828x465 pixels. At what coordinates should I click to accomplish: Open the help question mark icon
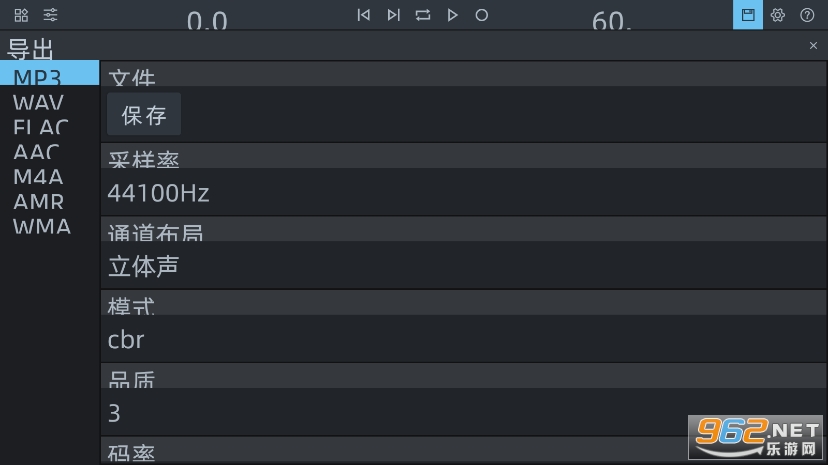[807, 15]
